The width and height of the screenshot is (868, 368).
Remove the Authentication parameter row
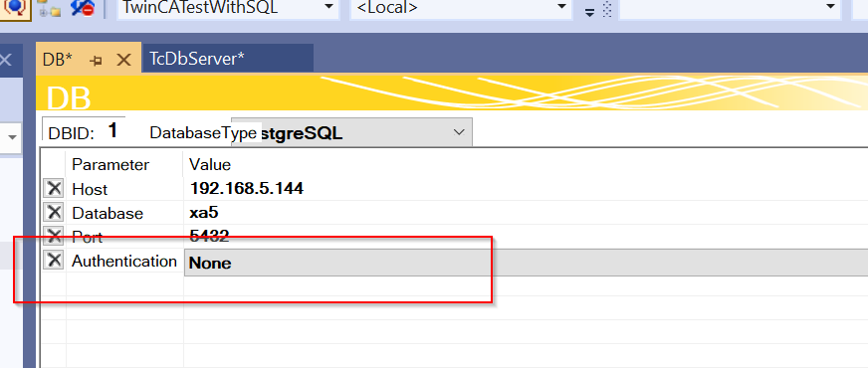pyautogui.click(x=54, y=261)
